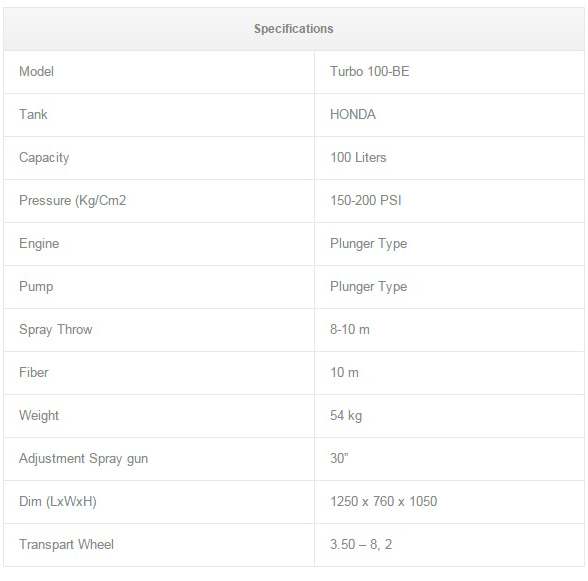Click the 30” spray gun value

tap(339, 458)
